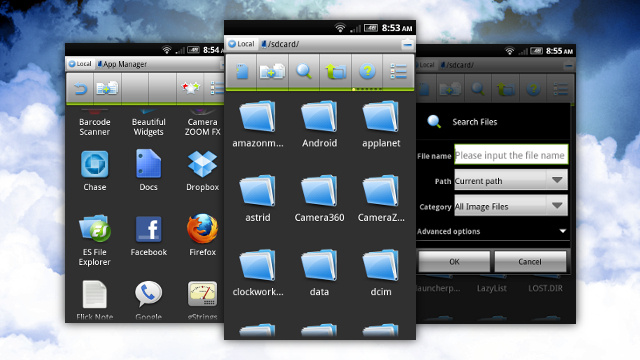Click the yellow help question icon
The image size is (640, 360).
click(367, 71)
